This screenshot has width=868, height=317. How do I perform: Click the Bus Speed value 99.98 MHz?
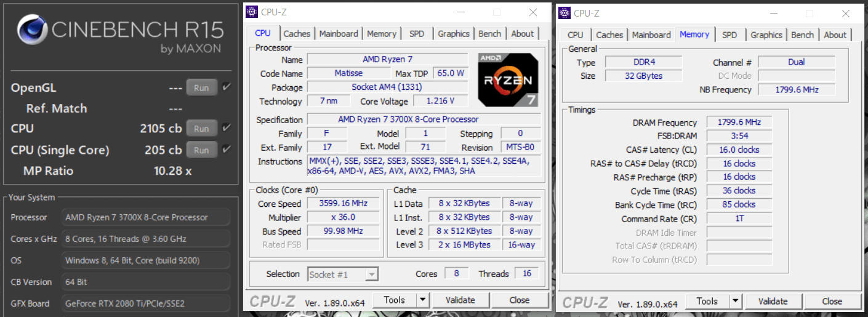click(343, 231)
